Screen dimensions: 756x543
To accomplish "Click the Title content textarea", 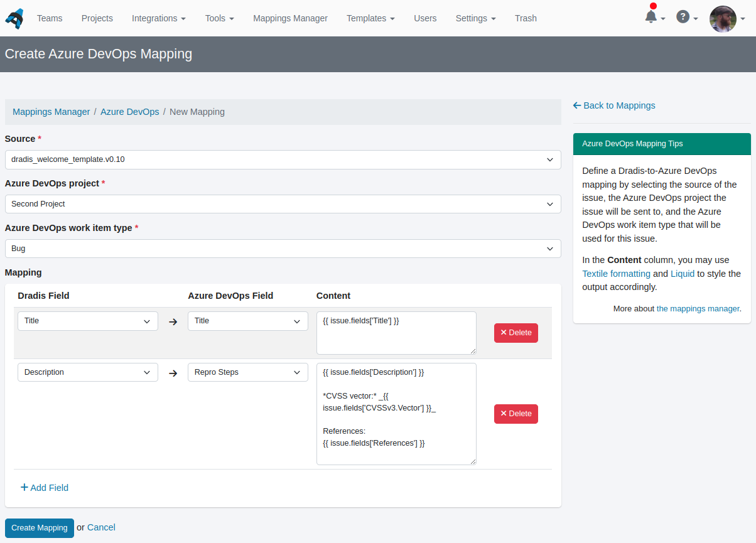I will pos(396,333).
